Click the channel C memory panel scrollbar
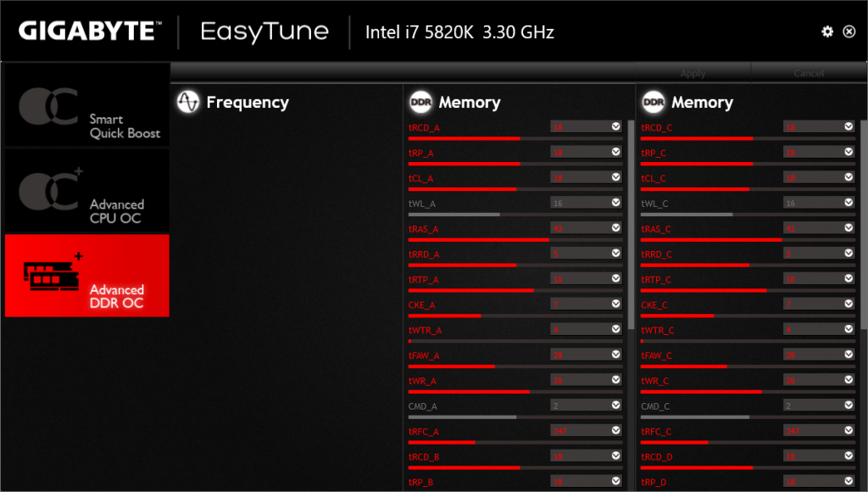 [864, 224]
